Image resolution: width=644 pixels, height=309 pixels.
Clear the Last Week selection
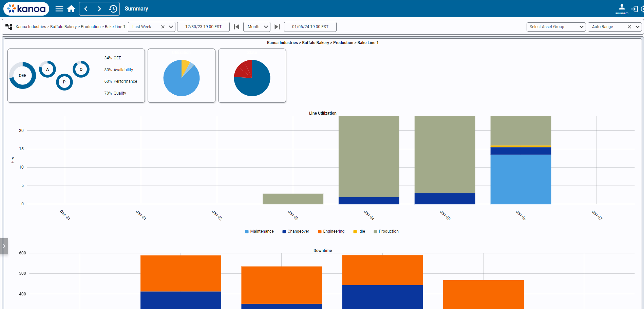pyautogui.click(x=163, y=27)
